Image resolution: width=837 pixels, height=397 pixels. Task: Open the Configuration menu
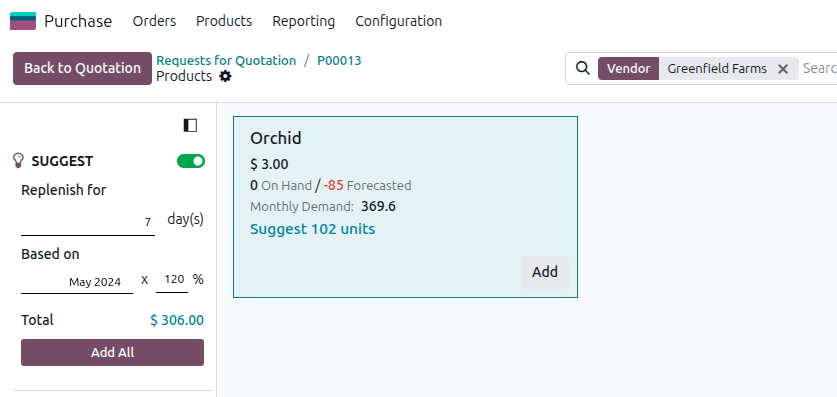point(398,21)
